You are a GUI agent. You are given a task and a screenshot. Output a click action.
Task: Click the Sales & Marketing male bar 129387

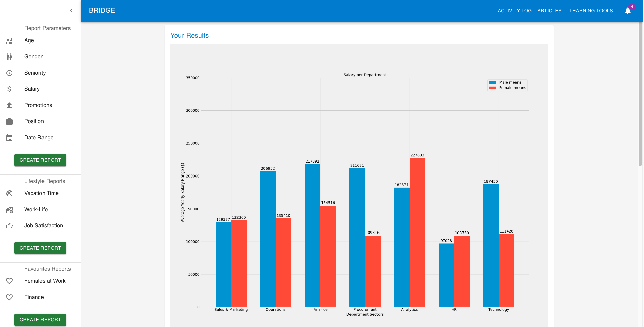click(x=223, y=265)
